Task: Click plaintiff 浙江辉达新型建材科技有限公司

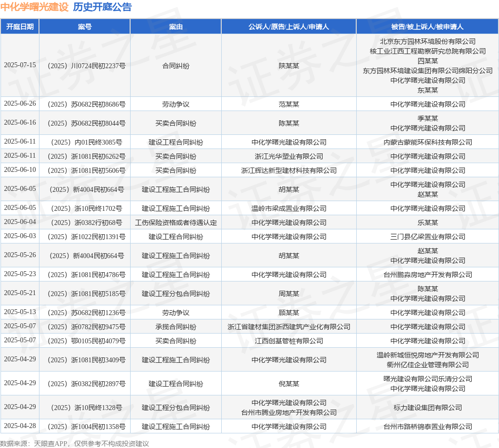Action: (288, 170)
